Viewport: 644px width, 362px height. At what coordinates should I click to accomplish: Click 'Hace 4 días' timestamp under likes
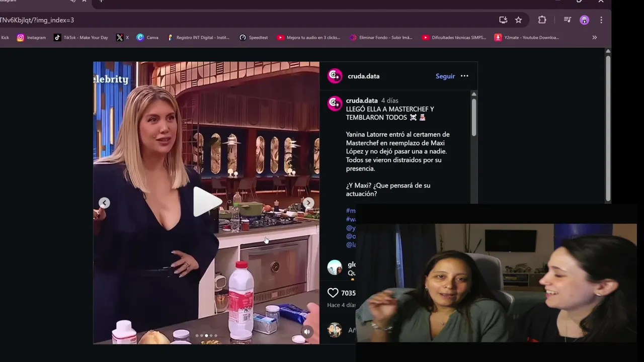click(341, 305)
